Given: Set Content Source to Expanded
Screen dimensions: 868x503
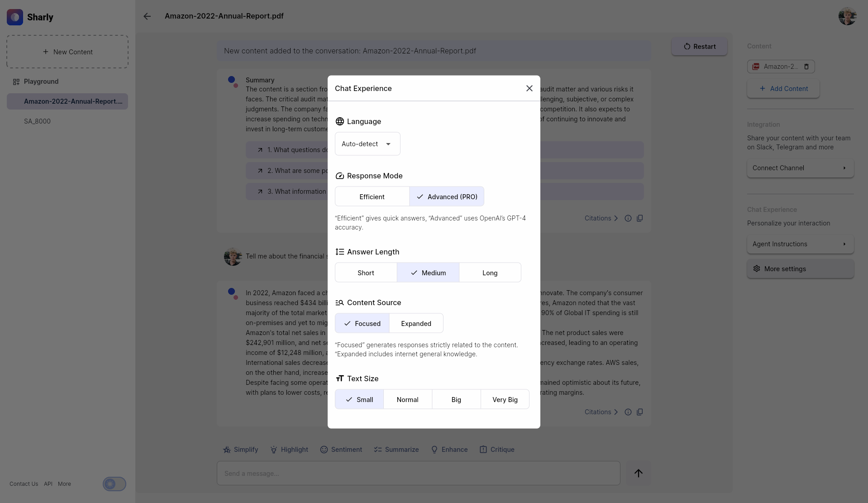Looking at the screenshot, I should 416,323.
